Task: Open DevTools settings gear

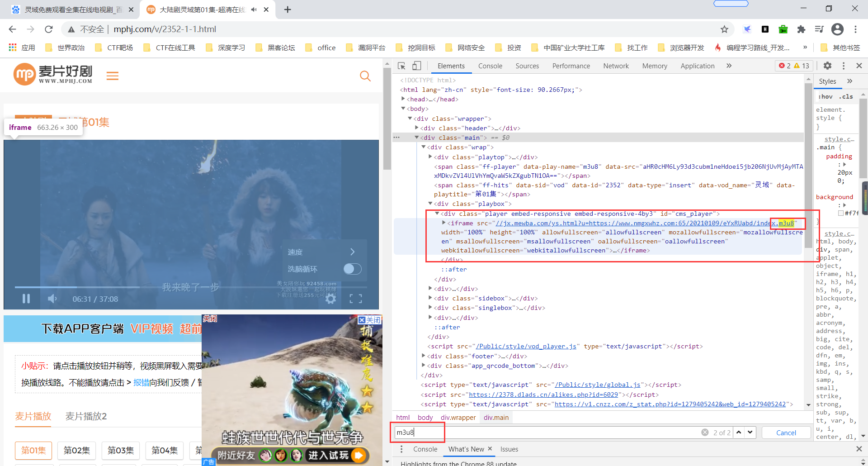Action: point(827,66)
